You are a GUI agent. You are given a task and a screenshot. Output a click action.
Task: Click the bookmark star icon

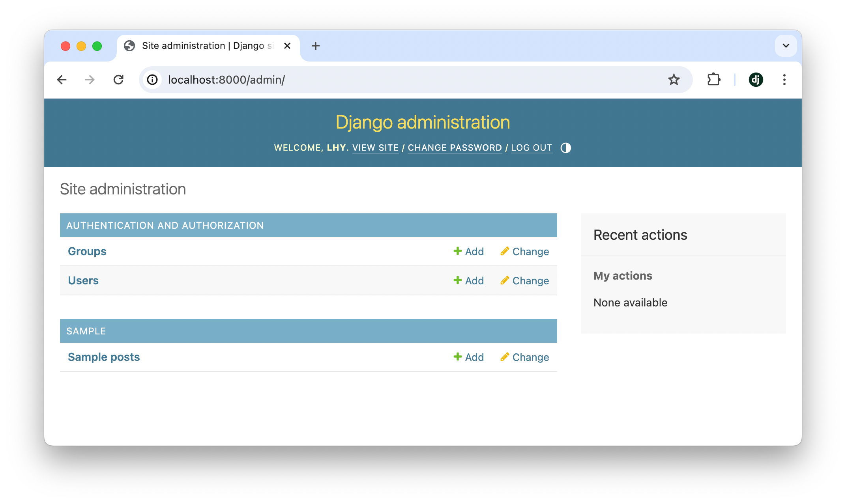(676, 79)
